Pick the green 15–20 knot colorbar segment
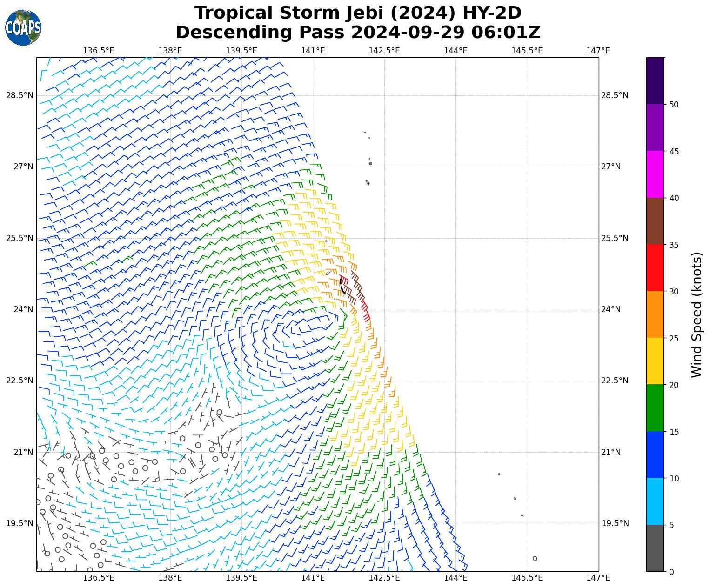 coord(655,408)
